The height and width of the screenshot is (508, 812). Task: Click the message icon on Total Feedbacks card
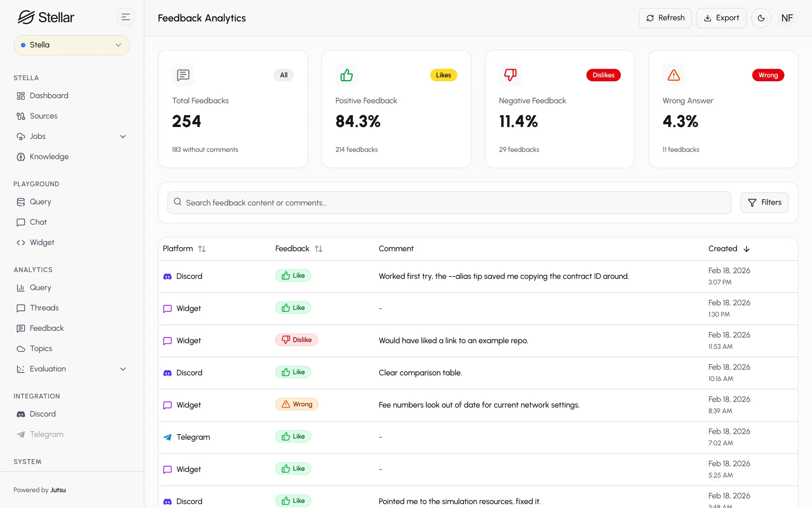(x=183, y=75)
